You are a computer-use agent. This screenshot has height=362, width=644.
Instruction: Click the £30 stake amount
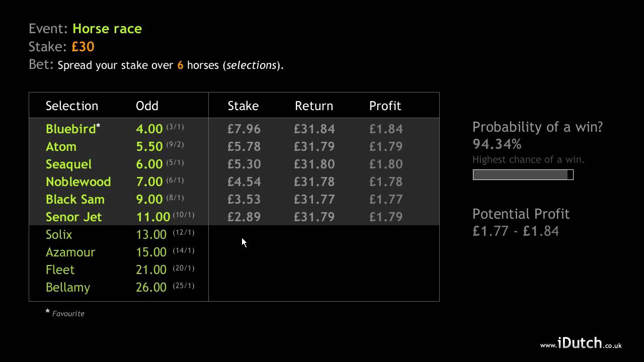pos(83,47)
